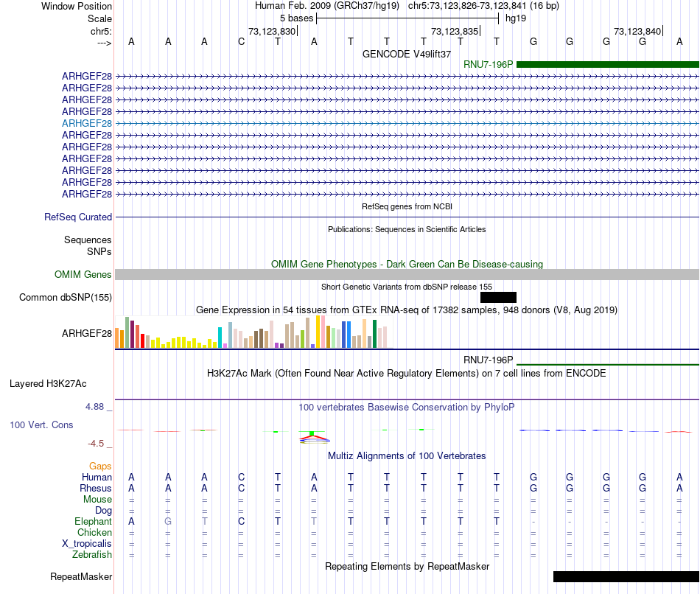Screen dimensions: 700x594
Task: Click the gray OMIM Genes bar
Action: pyautogui.click(x=407, y=275)
